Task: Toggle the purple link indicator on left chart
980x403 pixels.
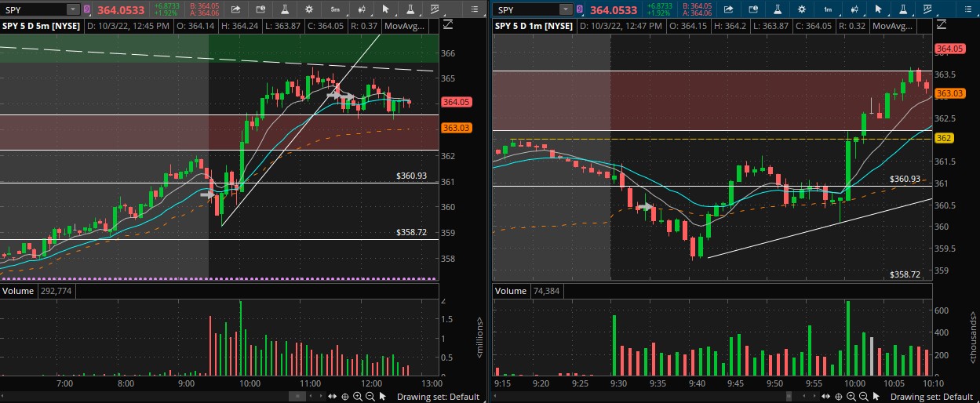Action: point(86,9)
